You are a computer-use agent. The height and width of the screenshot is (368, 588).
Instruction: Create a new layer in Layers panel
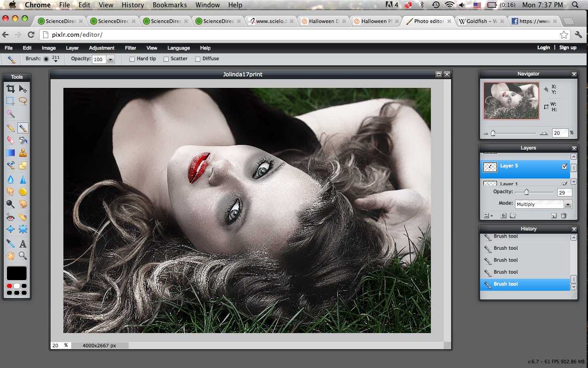pos(554,215)
